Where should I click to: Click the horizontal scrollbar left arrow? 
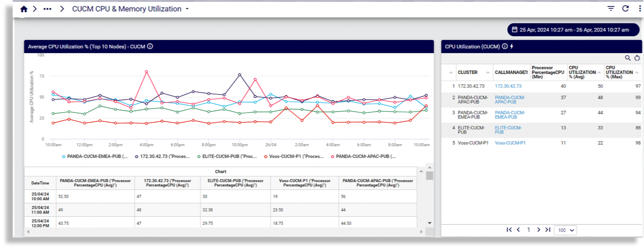click(x=28, y=232)
